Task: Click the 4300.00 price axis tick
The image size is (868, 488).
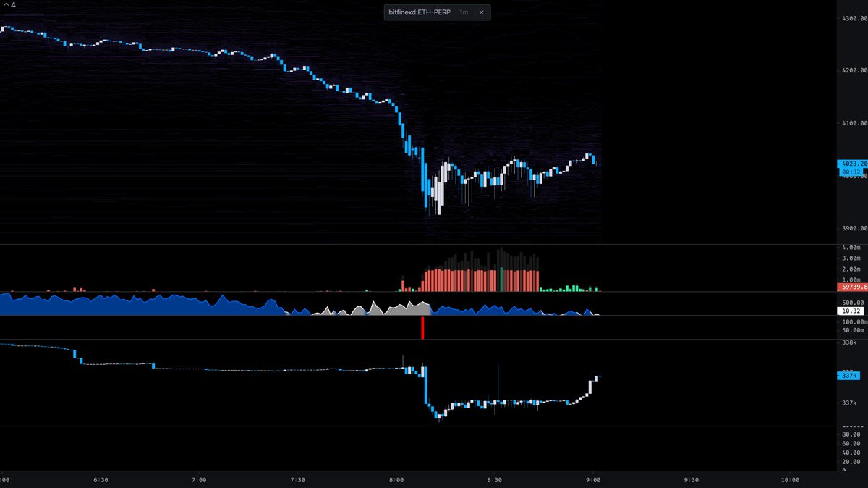Action: tap(854, 18)
